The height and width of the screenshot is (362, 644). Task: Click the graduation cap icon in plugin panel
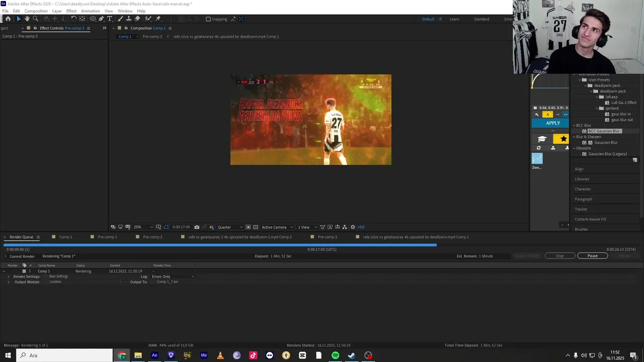point(542,139)
